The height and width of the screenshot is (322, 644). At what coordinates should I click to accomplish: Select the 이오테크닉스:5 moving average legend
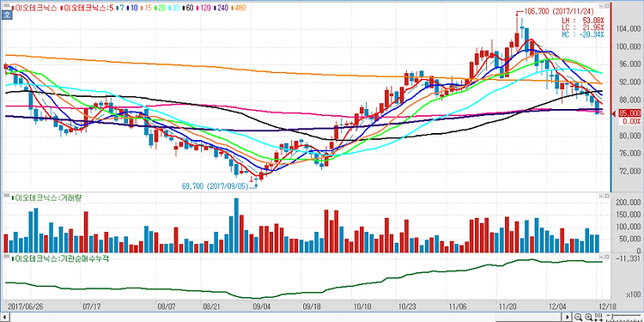[87, 9]
